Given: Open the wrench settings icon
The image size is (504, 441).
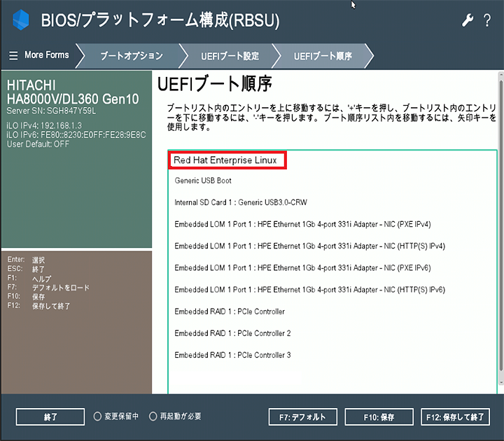Looking at the screenshot, I should click(468, 20).
